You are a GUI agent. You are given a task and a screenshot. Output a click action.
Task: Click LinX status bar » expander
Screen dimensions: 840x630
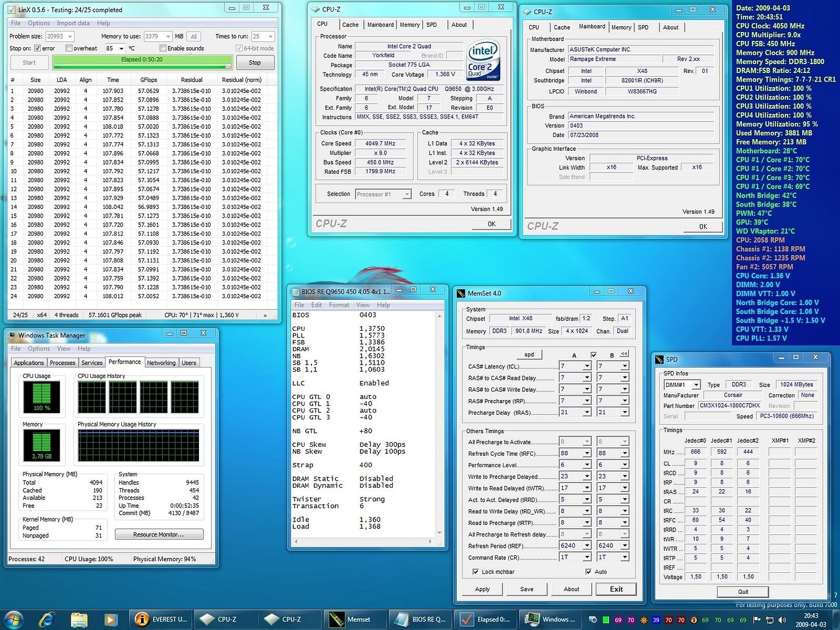click(265, 315)
